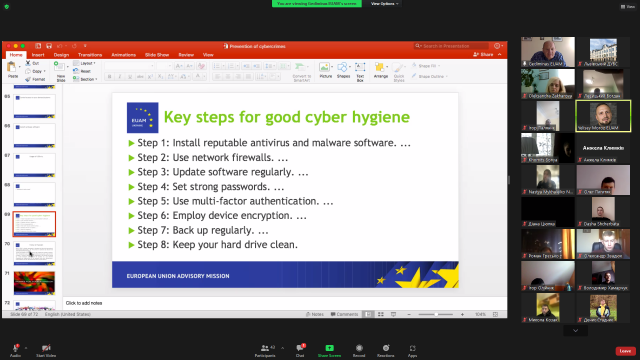Screen dimensions: 640x360
Task: Open the Section dropdown
Action: [x=85, y=79]
